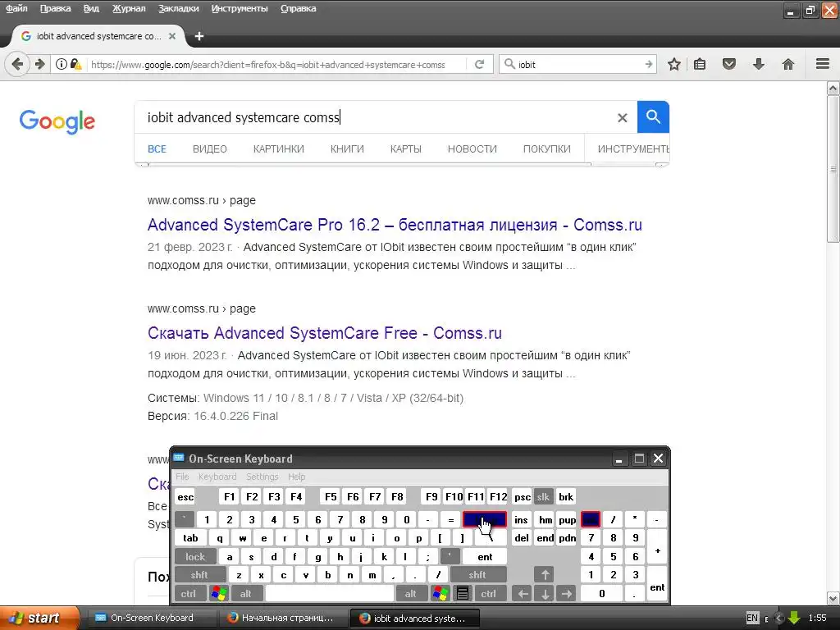
Task: Click the insecure connection padlock warning icon
Action: tap(76, 64)
